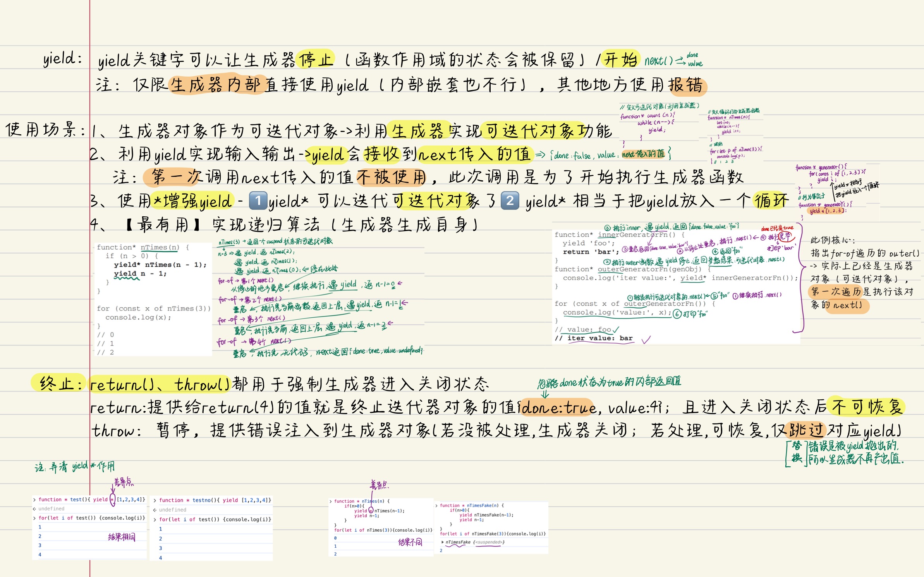This screenshot has width=924, height=577.
Task: Click the orange highlighted '报错'
Action: 686,85
